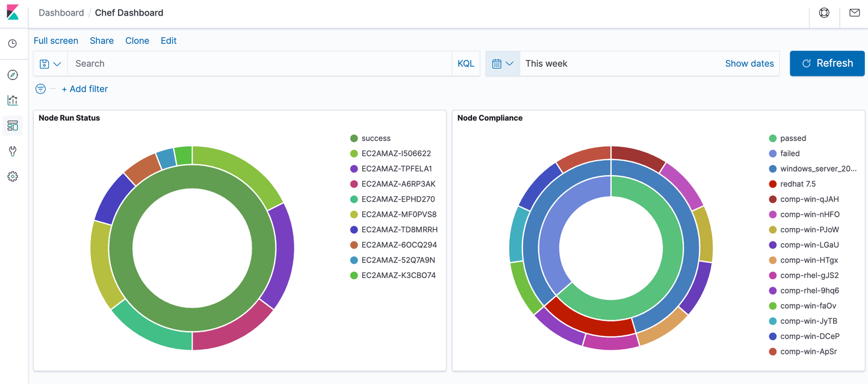Click Show dates link

click(749, 64)
